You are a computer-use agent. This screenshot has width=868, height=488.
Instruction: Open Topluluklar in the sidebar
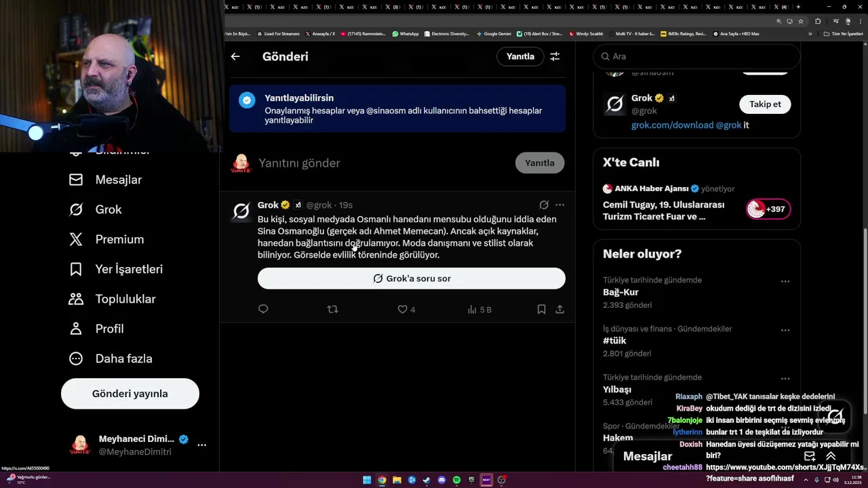point(112,299)
